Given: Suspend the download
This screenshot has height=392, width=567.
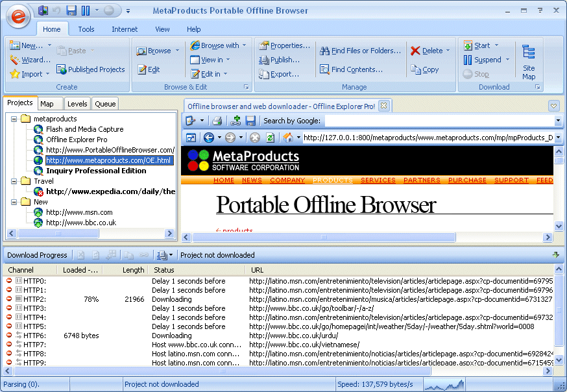Looking at the screenshot, I should tap(483, 60).
